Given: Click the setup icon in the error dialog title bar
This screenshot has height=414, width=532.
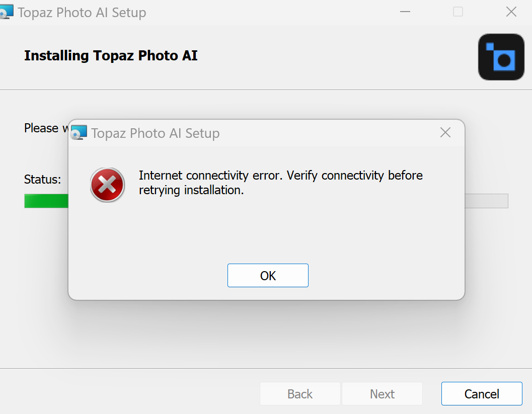Looking at the screenshot, I should tap(79, 133).
